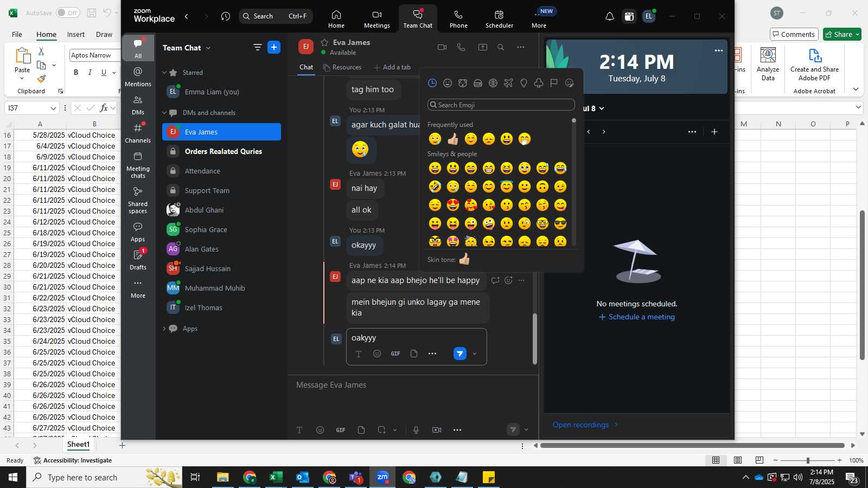Switch Excel to Normal view
868x488 pixels.
pyautogui.click(x=716, y=460)
